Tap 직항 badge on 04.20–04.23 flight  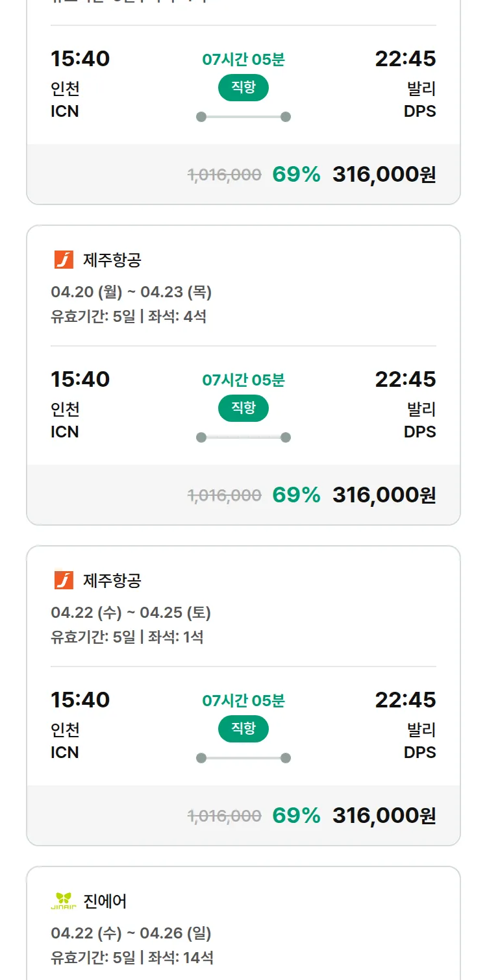tap(243, 408)
